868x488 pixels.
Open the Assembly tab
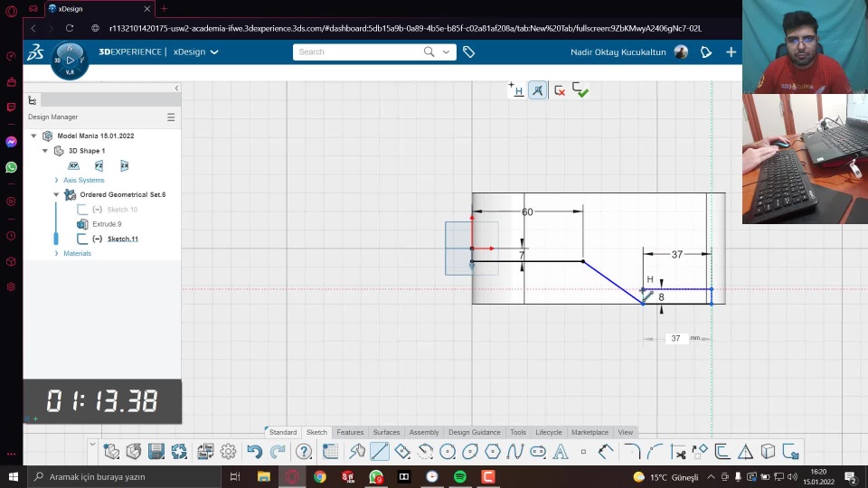click(x=424, y=432)
